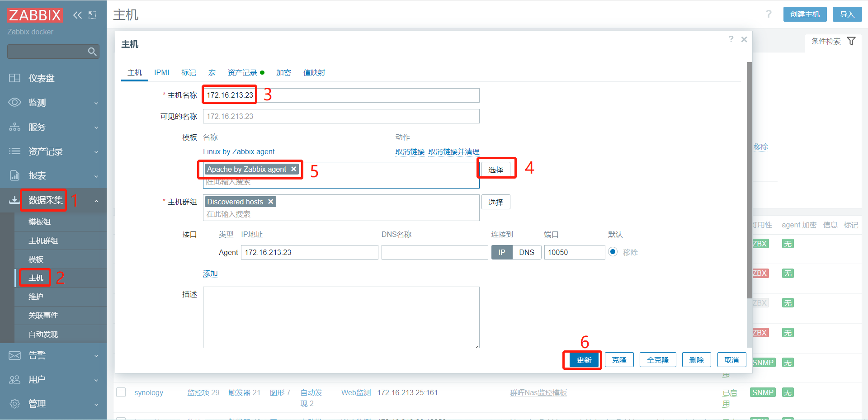This screenshot has width=868, height=420.
Task: Collapse the 数据采集 menu chevron
Action: click(x=96, y=201)
